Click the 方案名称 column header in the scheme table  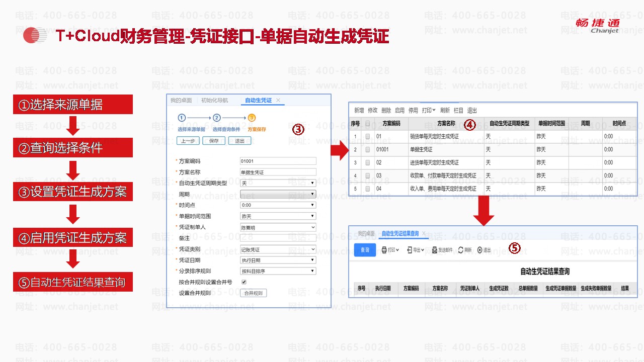click(446, 123)
